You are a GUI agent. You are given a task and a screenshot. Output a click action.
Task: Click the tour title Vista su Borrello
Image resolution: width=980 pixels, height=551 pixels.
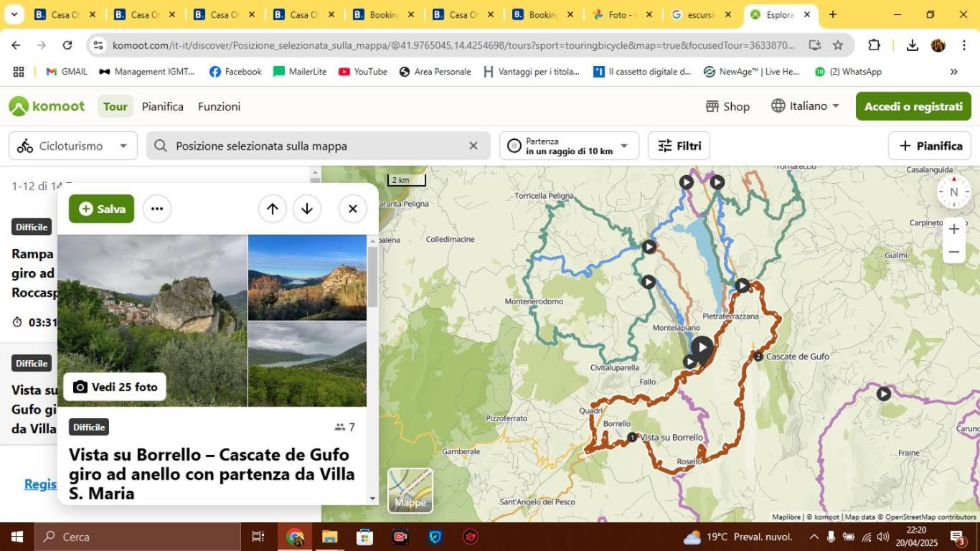click(212, 474)
